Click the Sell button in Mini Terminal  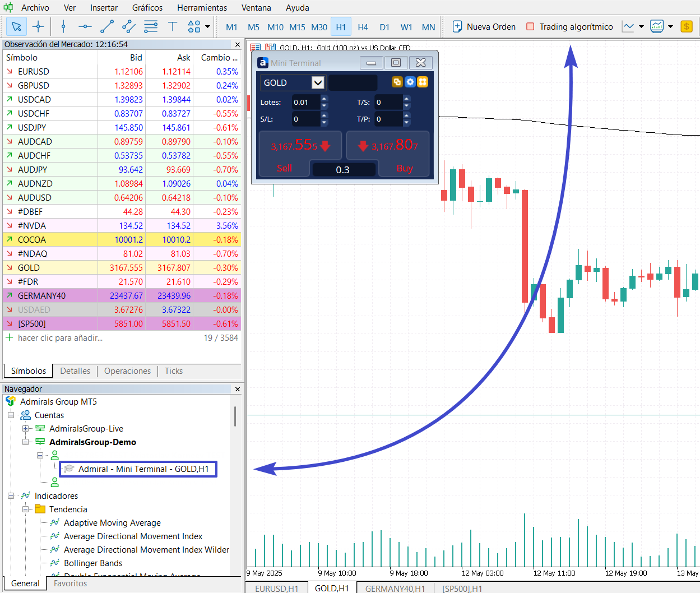284,168
